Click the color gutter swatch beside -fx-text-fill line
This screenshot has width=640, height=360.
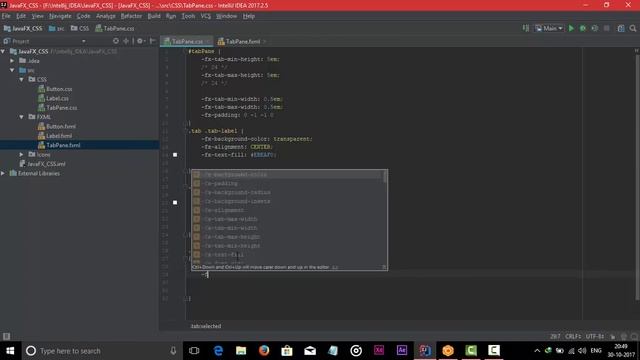point(175,155)
